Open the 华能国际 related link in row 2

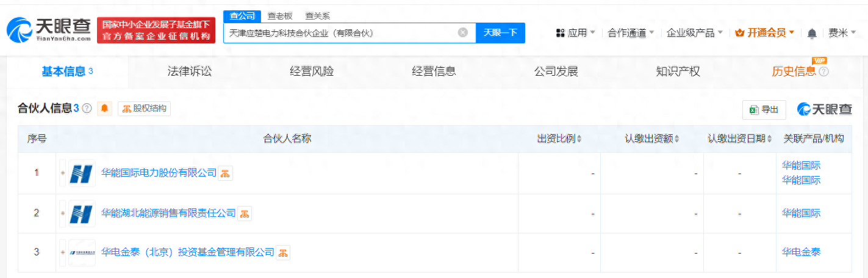point(801,213)
